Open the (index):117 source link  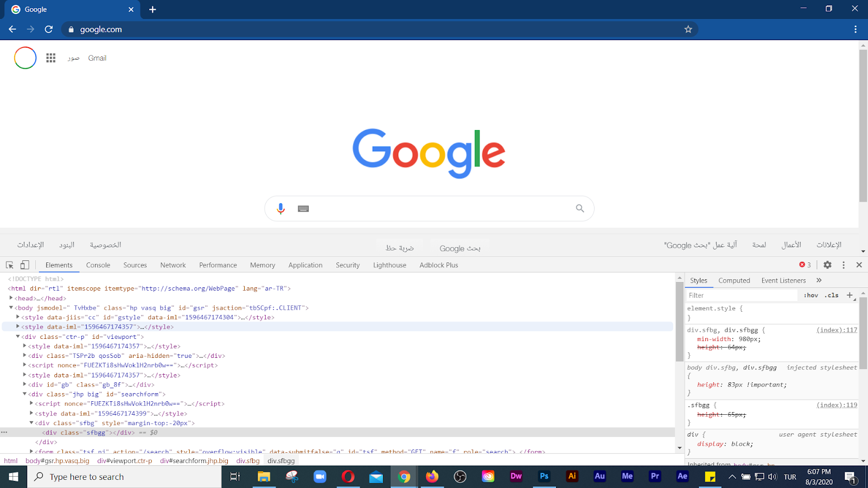(x=837, y=330)
